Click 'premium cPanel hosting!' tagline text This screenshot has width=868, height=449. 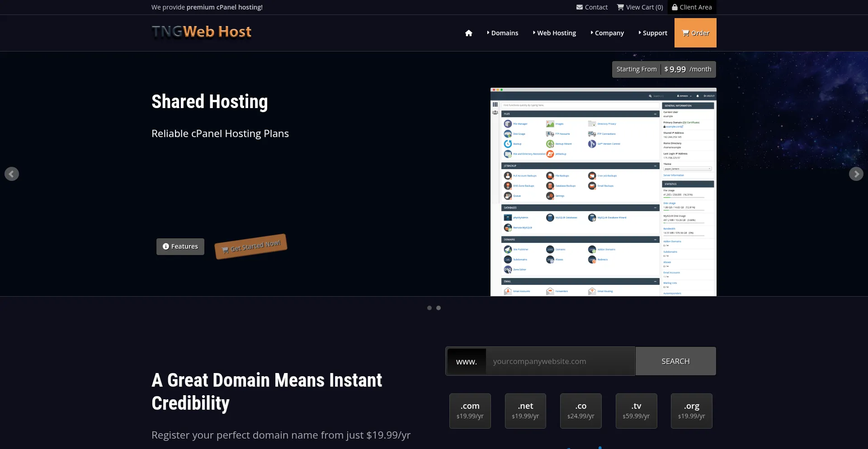point(225,7)
